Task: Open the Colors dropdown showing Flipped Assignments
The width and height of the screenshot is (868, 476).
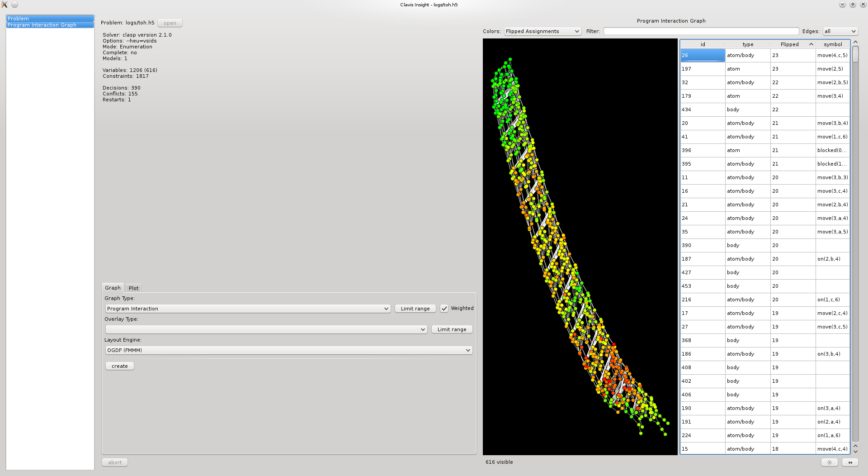Action: (542, 31)
